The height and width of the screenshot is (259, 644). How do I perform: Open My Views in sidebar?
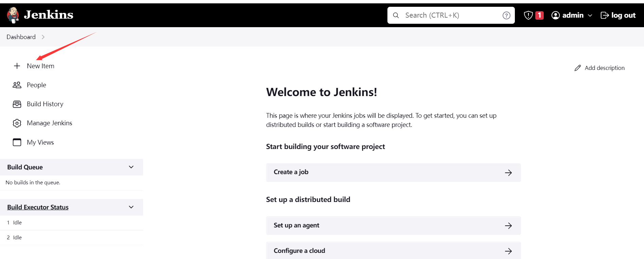(40, 142)
